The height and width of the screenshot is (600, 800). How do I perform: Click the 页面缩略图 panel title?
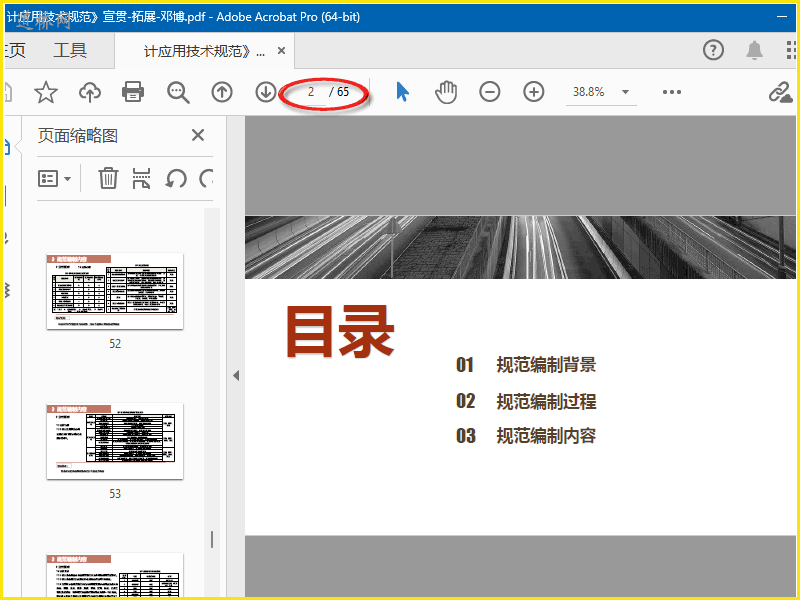(78, 136)
